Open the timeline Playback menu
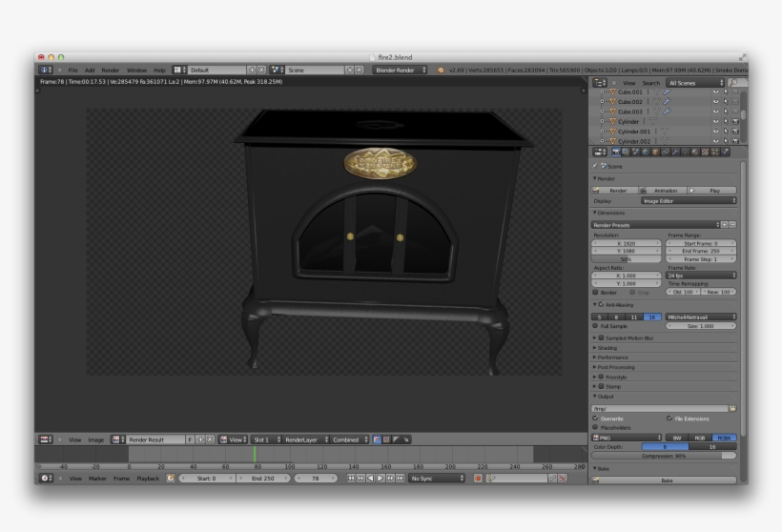782x532 pixels. pyautogui.click(x=148, y=479)
